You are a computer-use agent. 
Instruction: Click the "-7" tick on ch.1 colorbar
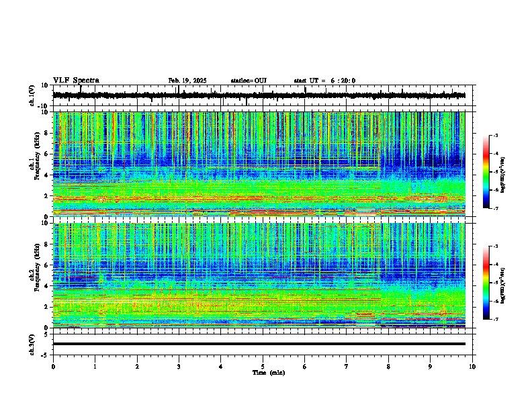click(496, 208)
